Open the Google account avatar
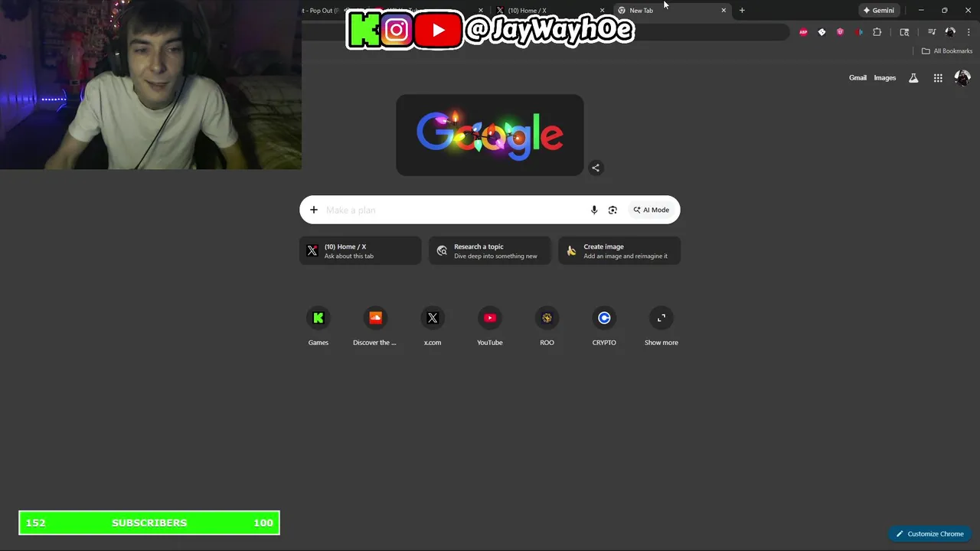The image size is (980, 551). (x=962, y=78)
